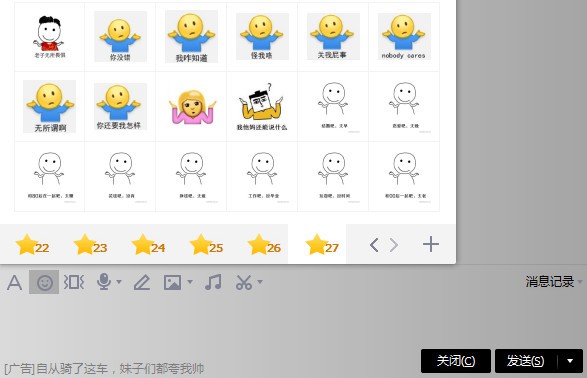Click the plus add sticker pack icon
587x378 pixels.
pos(431,244)
